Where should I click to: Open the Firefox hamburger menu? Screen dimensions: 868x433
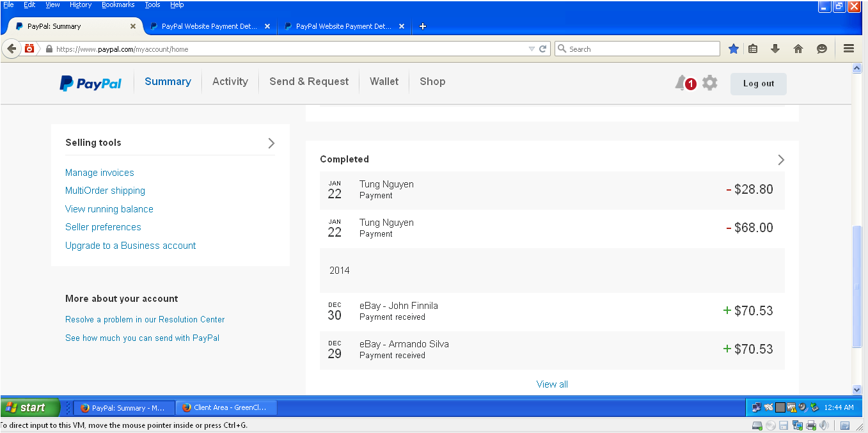click(x=849, y=49)
